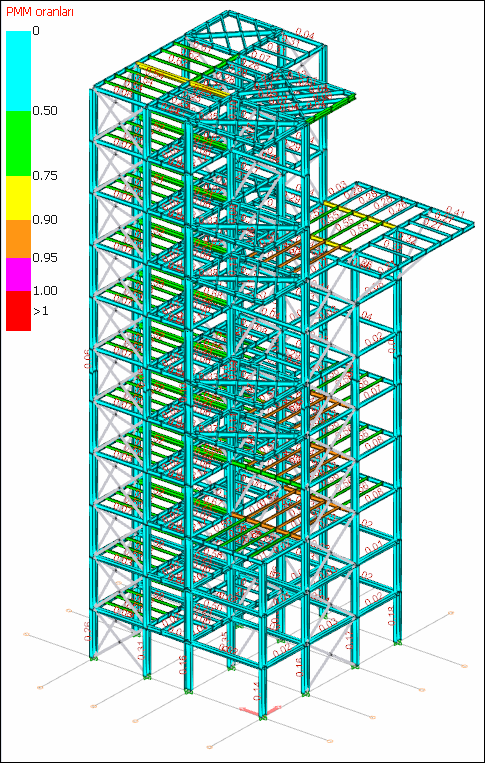The height and width of the screenshot is (763, 485).
Task: Click the '>1' legend label
Action: [40, 311]
